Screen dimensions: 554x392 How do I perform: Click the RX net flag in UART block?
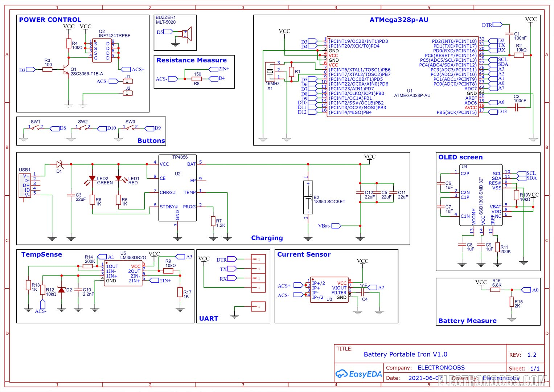click(x=228, y=278)
